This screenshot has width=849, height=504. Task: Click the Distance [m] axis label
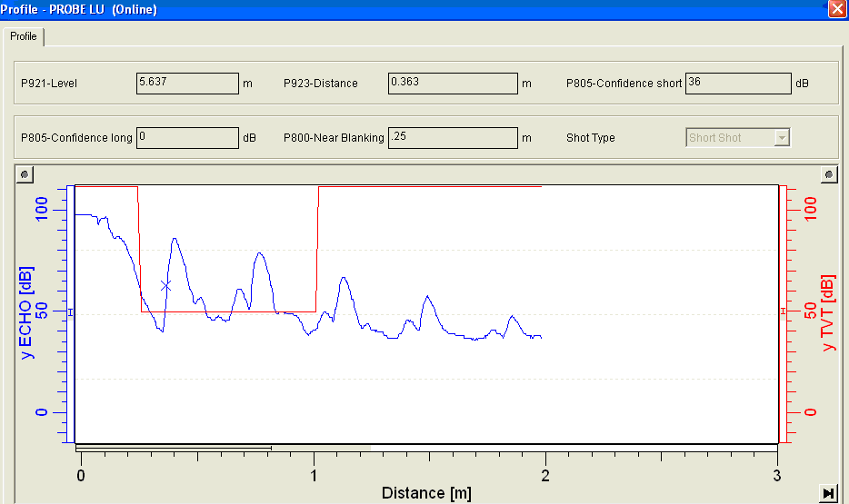point(426,492)
